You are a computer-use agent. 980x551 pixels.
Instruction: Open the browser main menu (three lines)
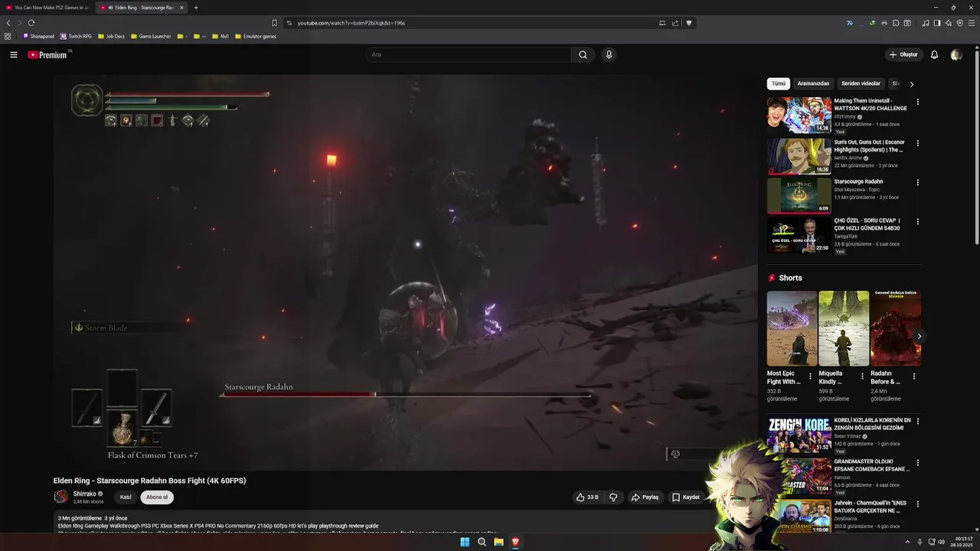[x=972, y=23]
